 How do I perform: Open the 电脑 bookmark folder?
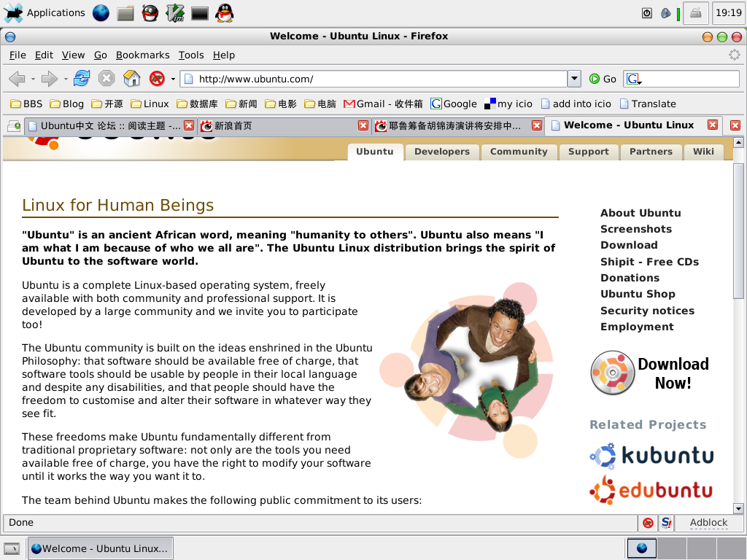[321, 104]
